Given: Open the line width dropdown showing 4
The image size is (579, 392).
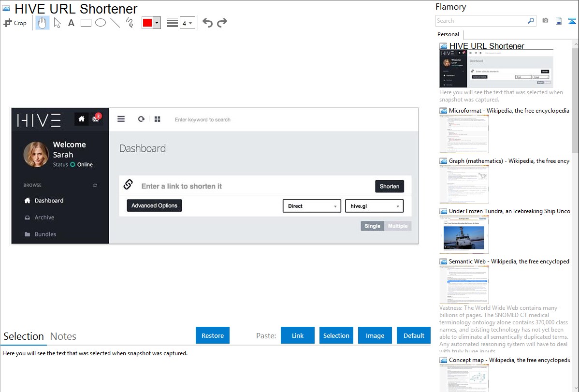Looking at the screenshot, I should pyautogui.click(x=188, y=23).
